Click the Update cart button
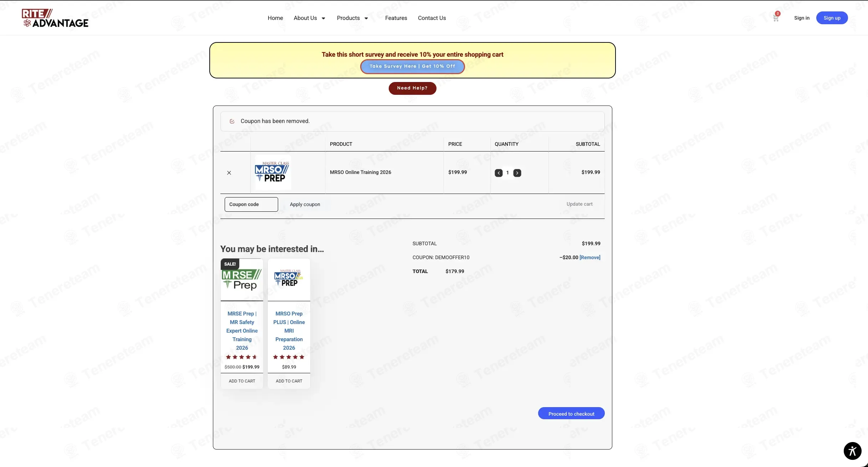Viewport: 868px width, 467px height. tap(579, 204)
